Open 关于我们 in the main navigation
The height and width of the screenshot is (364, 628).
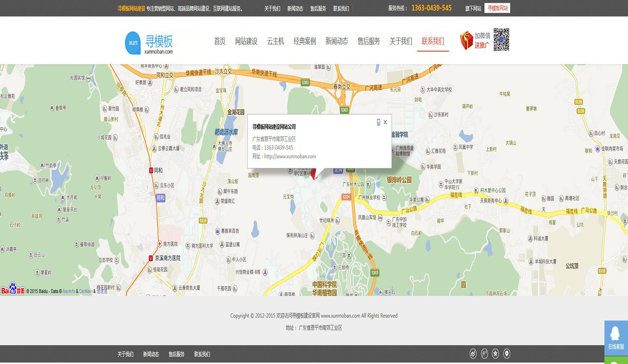click(401, 41)
